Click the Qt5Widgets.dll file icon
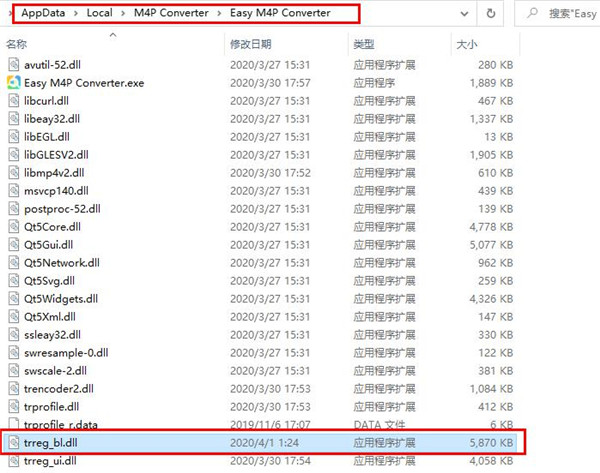 click(14, 298)
